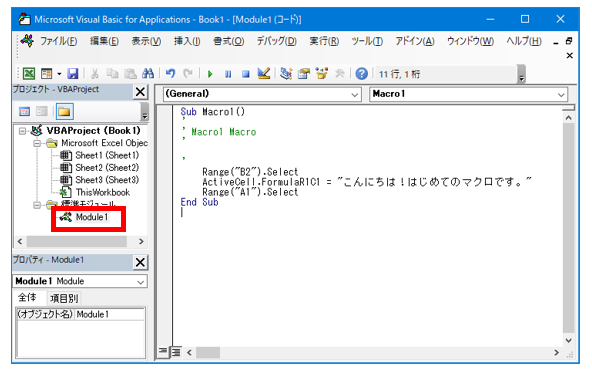Viewport: 592px width, 372px height.
Task: Save the Book1 project
Action: click(x=72, y=73)
